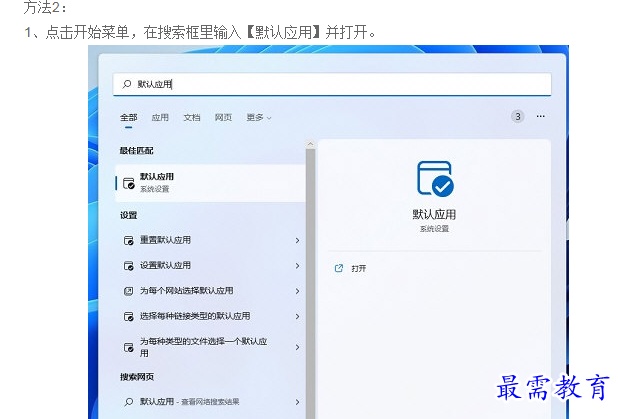The width and height of the screenshot is (618, 419).
Task: Click the 默认应用 icon under 最佳匹配
Action: tap(128, 183)
